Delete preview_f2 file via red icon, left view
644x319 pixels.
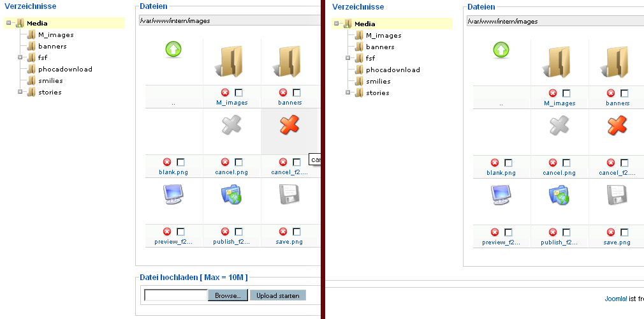pos(167,232)
